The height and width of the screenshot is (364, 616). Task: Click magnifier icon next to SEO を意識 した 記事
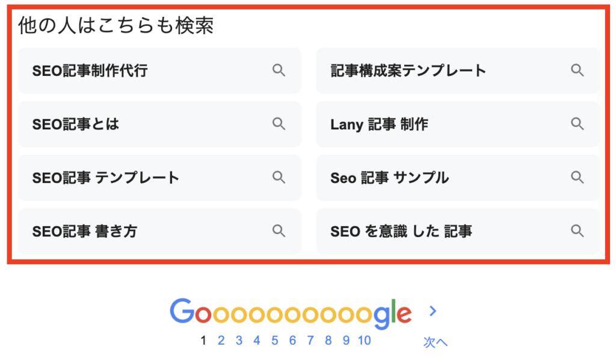click(577, 230)
